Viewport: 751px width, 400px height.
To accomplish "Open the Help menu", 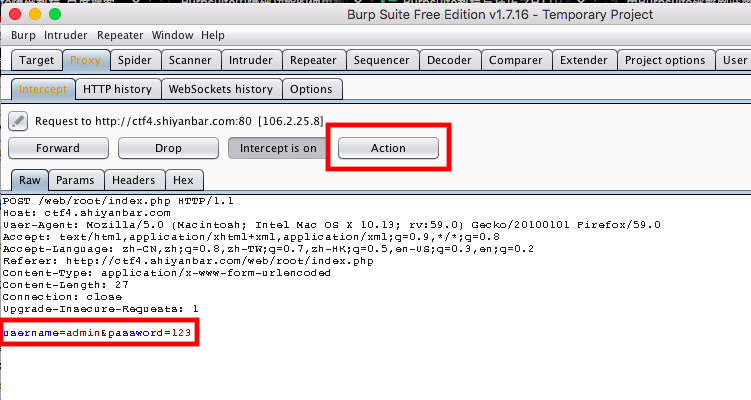I will click(x=213, y=35).
